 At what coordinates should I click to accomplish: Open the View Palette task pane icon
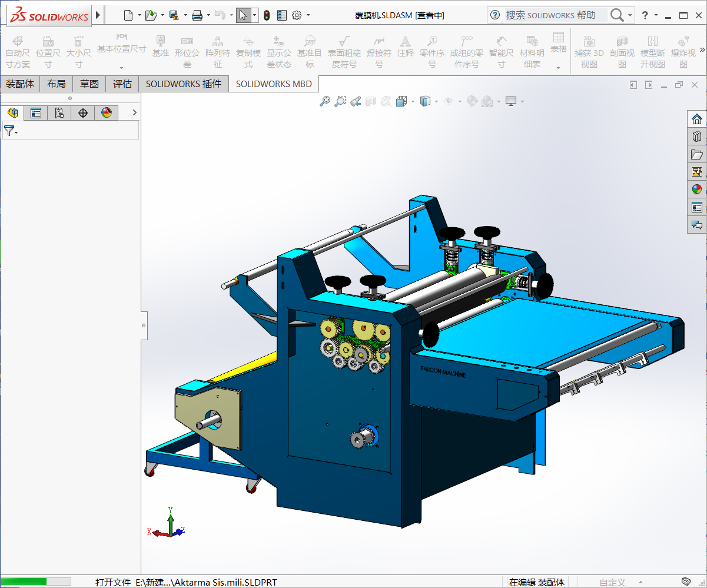point(697,172)
